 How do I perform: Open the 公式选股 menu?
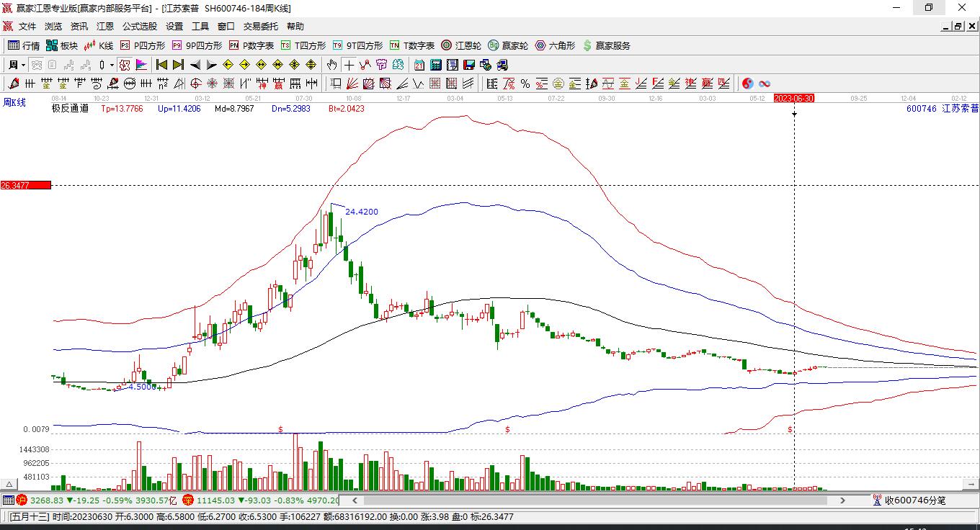tap(140, 27)
